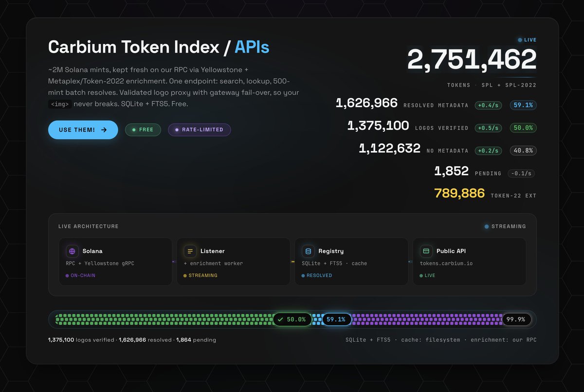The width and height of the screenshot is (584, 392).
Task: Click the 50.0% badge beside logos verified
Action: point(523,128)
